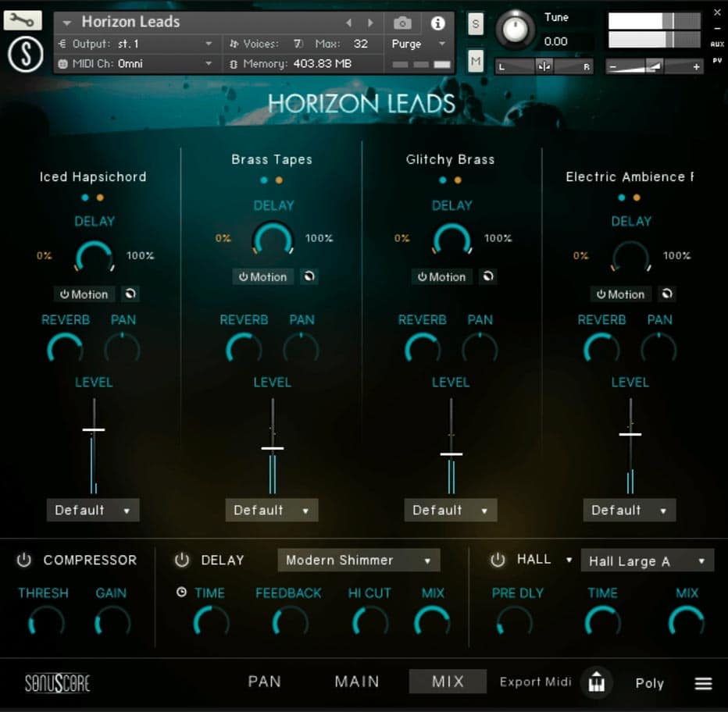
Task: Click the Export Midi button
Action: tap(536, 682)
